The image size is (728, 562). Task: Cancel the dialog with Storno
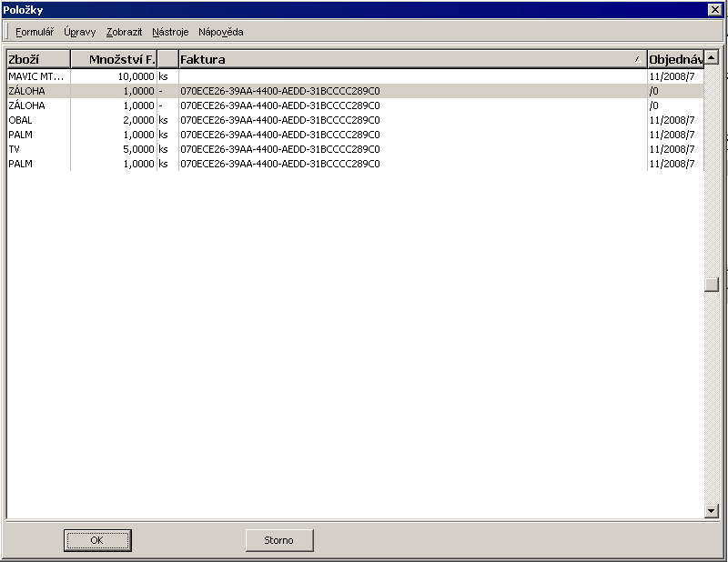[278, 539]
